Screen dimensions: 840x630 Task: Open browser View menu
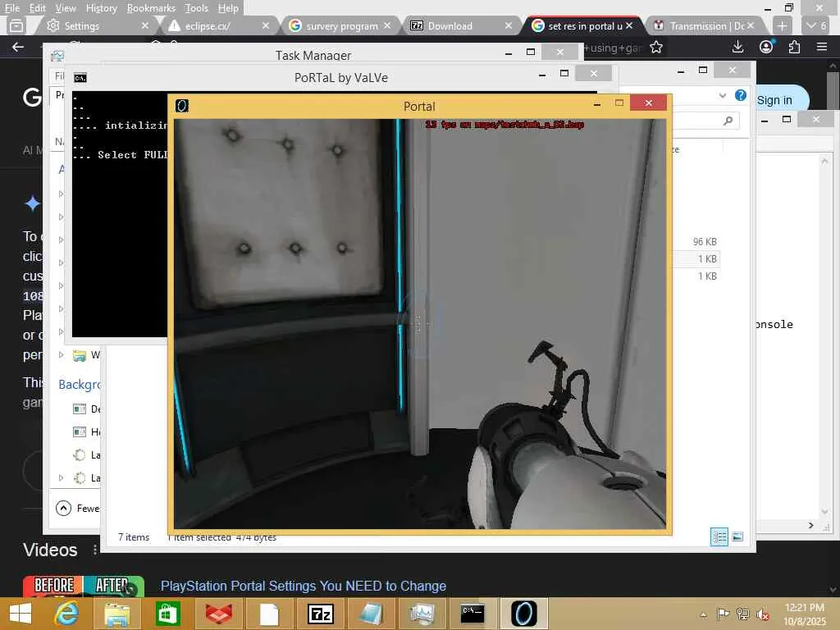coord(66,8)
